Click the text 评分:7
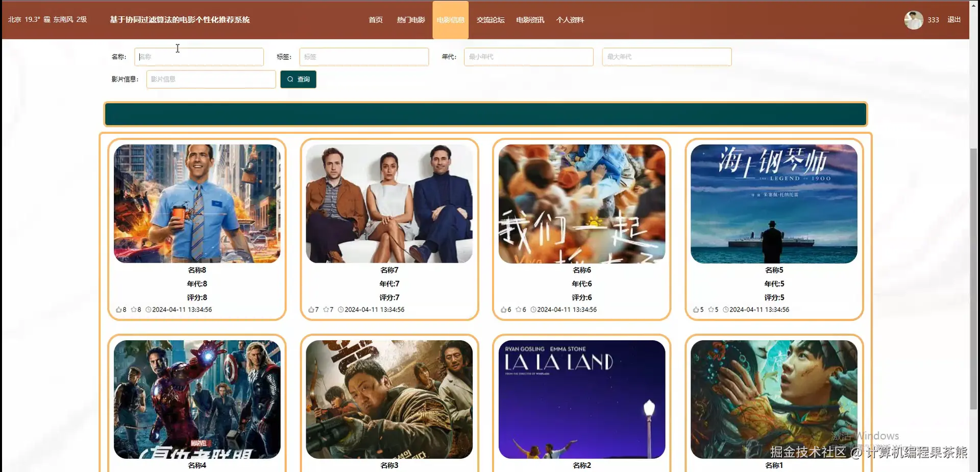The image size is (980, 472). [389, 297]
